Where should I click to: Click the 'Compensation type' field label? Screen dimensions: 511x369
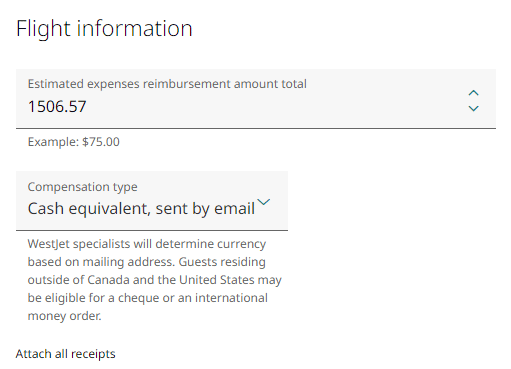coord(82,187)
